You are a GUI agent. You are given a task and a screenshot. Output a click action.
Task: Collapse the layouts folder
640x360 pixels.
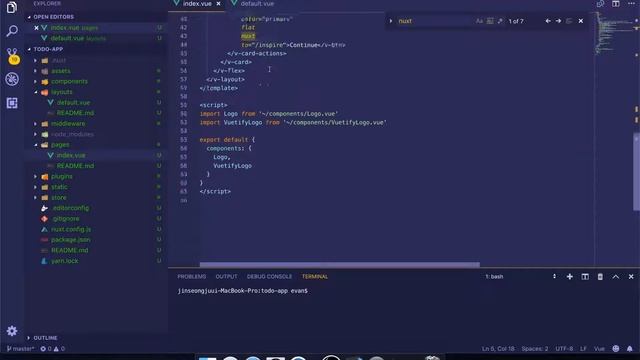62,92
